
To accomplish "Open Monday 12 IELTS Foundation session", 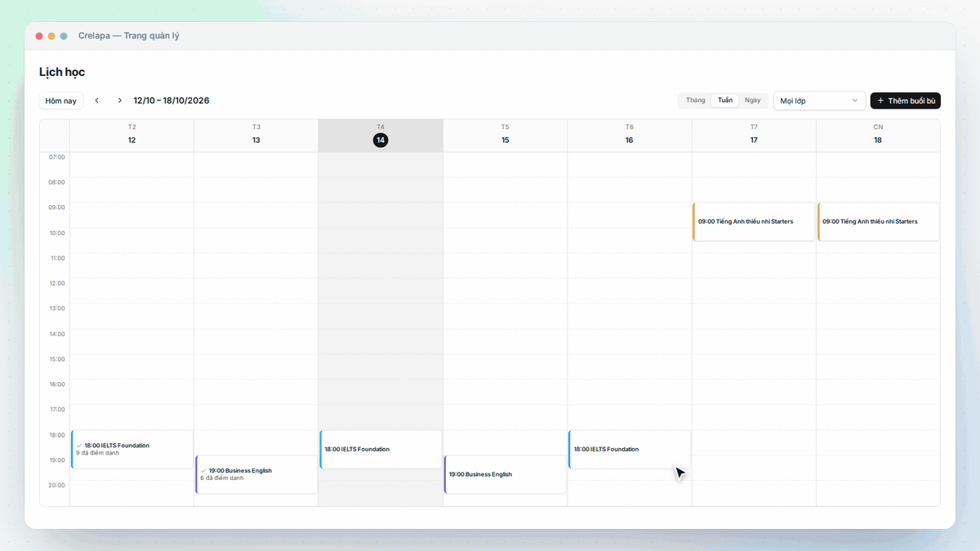I will (x=132, y=449).
